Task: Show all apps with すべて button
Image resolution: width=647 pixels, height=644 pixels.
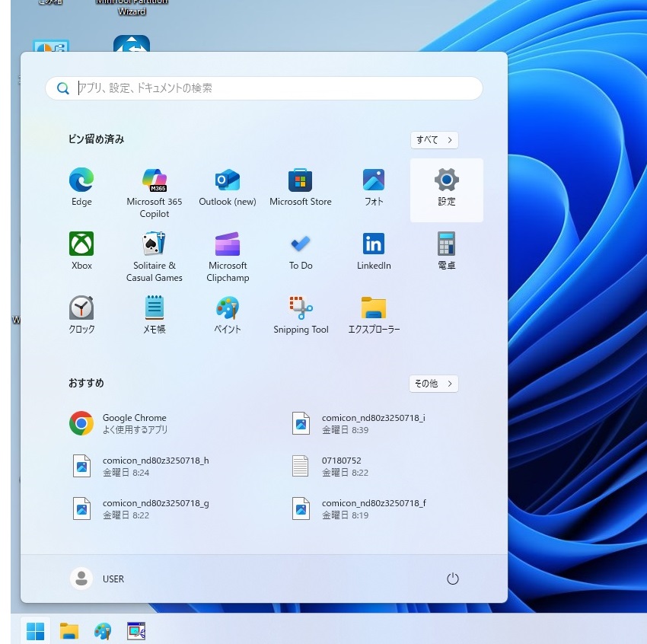Action: tap(434, 140)
